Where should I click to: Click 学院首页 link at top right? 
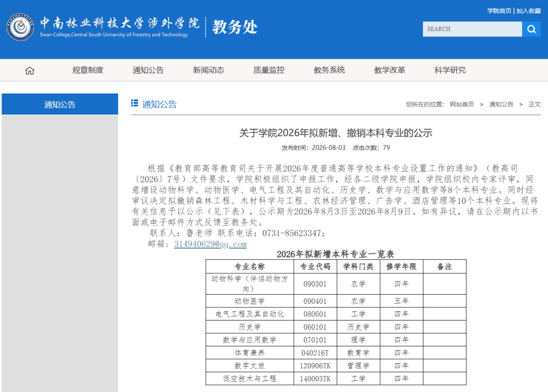click(x=499, y=11)
